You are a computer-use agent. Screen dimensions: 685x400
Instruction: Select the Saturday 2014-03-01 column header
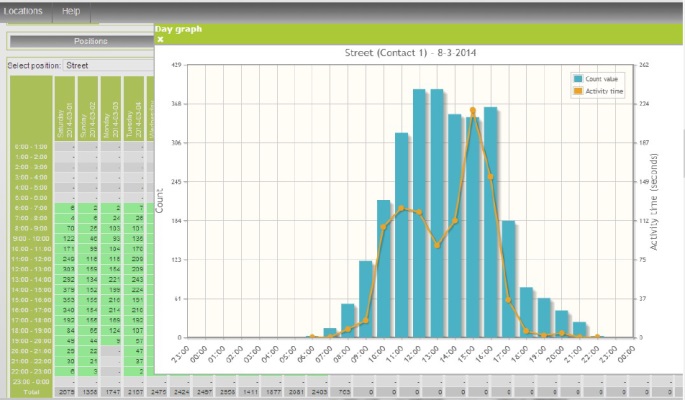point(65,110)
